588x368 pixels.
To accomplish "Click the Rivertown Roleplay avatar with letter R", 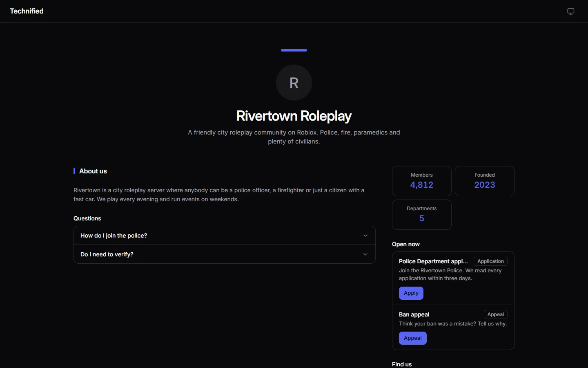I will click(x=294, y=83).
